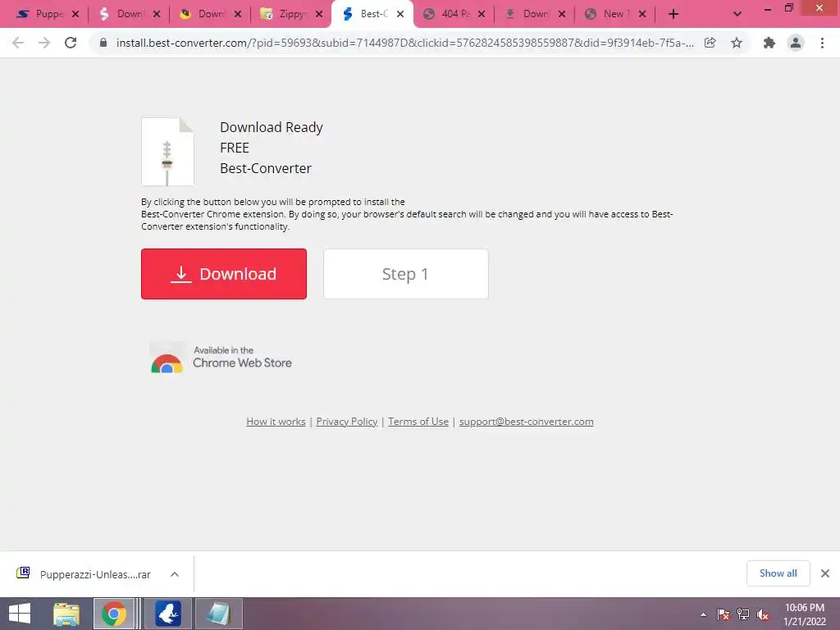
Task: Click the network status tray icon
Action: tap(743, 614)
